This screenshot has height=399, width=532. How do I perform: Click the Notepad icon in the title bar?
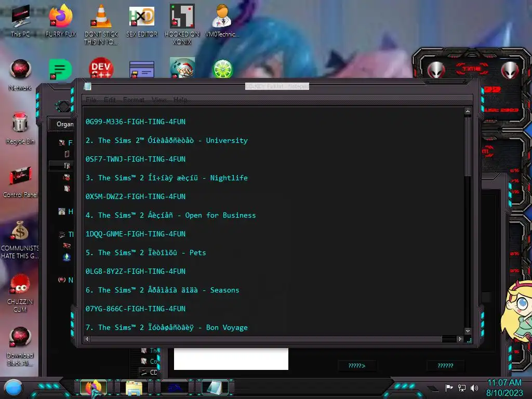click(87, 86)
